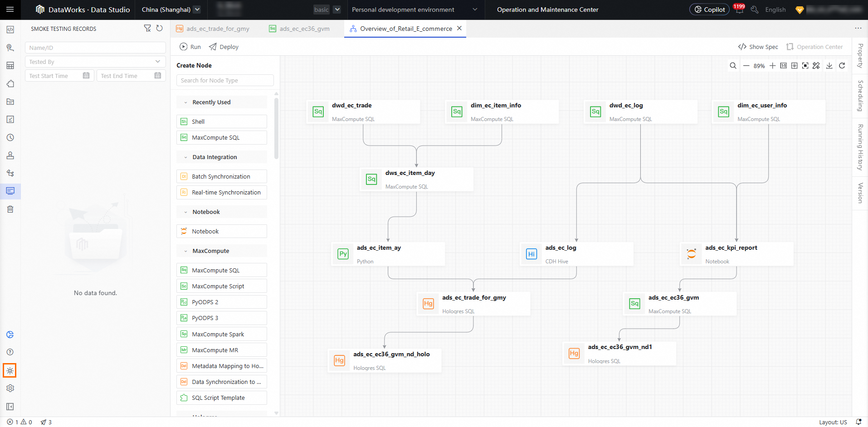
Task: Collapse the Data Integration node group
Action: (x=185, y=157)
